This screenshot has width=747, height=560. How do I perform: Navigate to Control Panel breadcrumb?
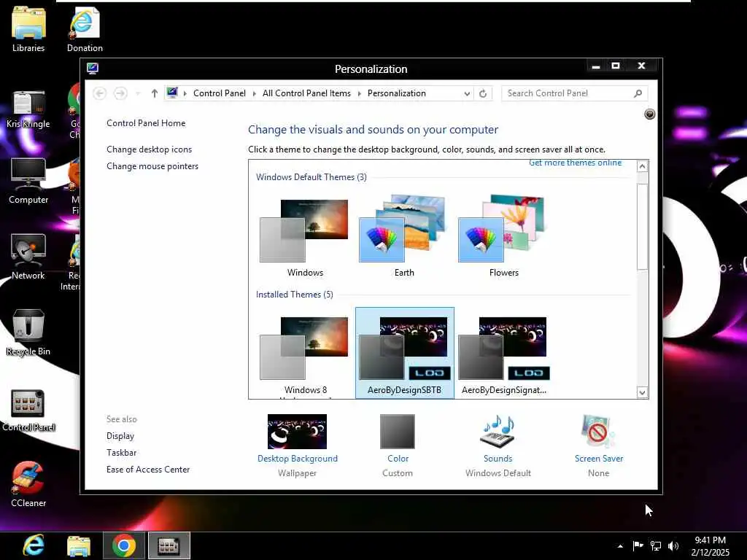pyautogui.click(x=220, y=93)
